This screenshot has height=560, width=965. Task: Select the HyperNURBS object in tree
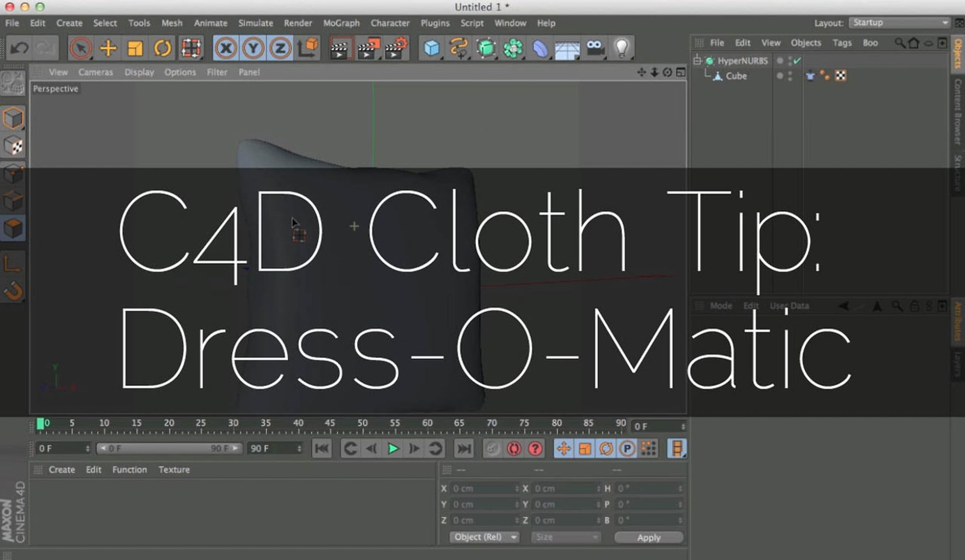[x=743, y=61]
